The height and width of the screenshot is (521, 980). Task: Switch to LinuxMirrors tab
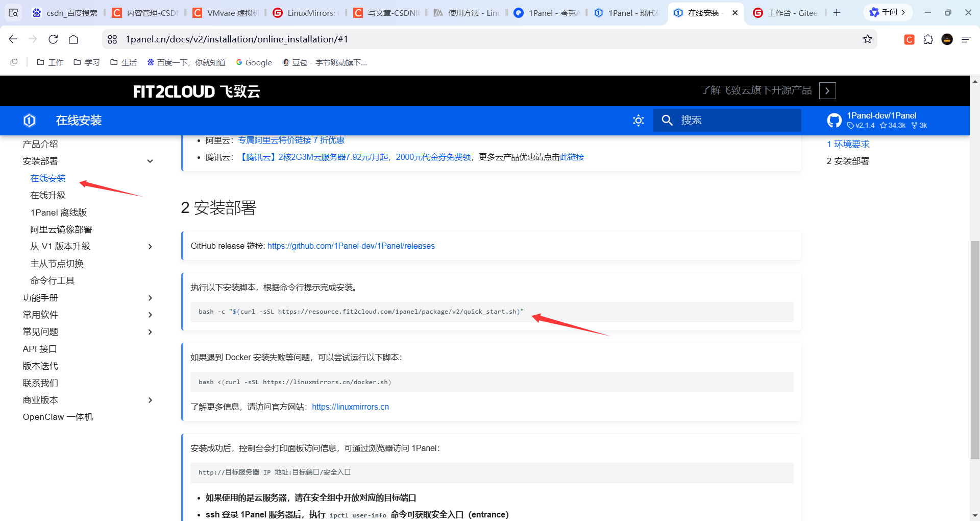tap(305, 13)
